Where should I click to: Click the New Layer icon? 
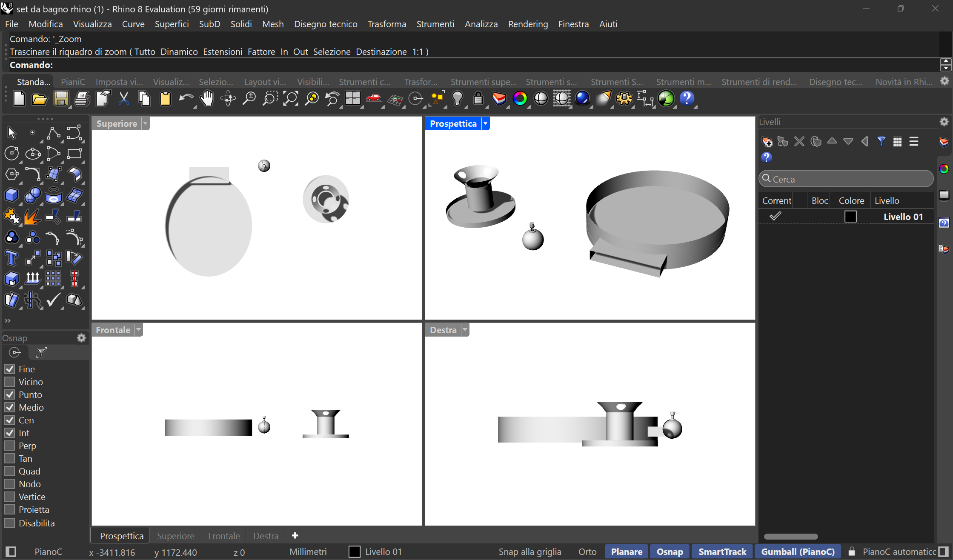click(767, 142)
